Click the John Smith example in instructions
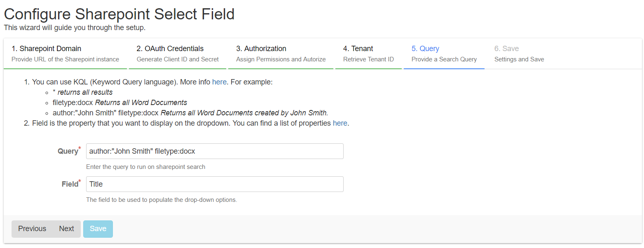 [x=190, y=113]
